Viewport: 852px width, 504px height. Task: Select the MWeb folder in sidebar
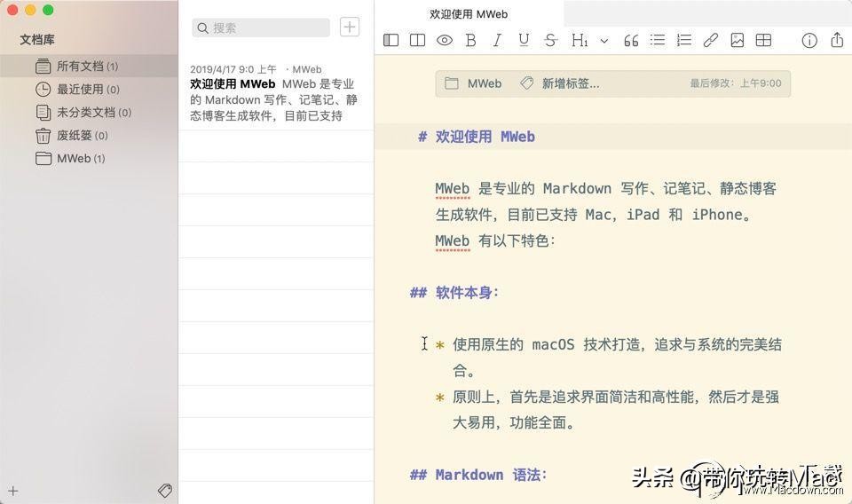pyautogui.click(x=89, y=159)
